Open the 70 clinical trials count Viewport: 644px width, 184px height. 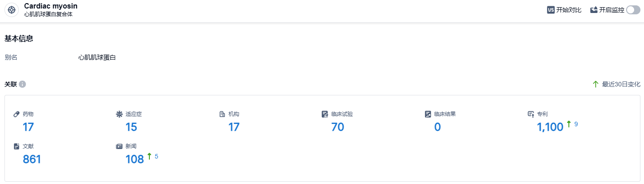(338, 127)
